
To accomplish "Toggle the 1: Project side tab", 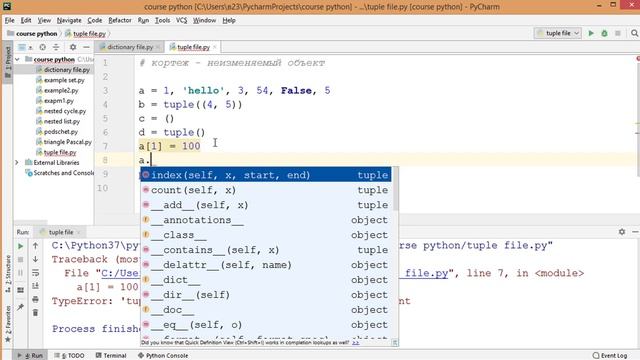I will click(x=7, y=63).
